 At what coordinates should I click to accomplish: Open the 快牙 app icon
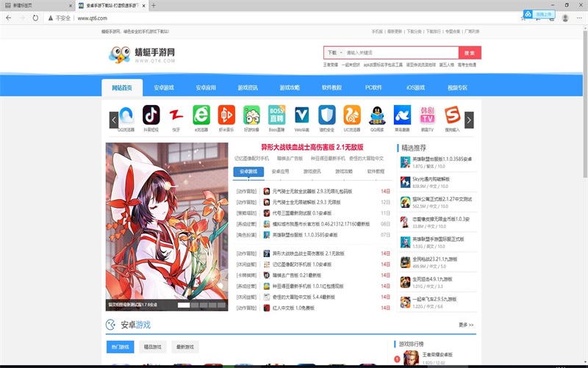176,115
